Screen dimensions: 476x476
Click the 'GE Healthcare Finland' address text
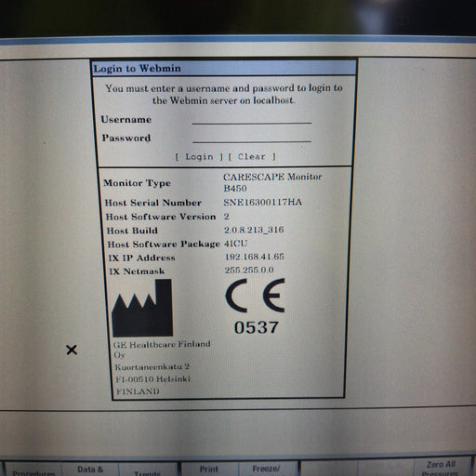162,344
